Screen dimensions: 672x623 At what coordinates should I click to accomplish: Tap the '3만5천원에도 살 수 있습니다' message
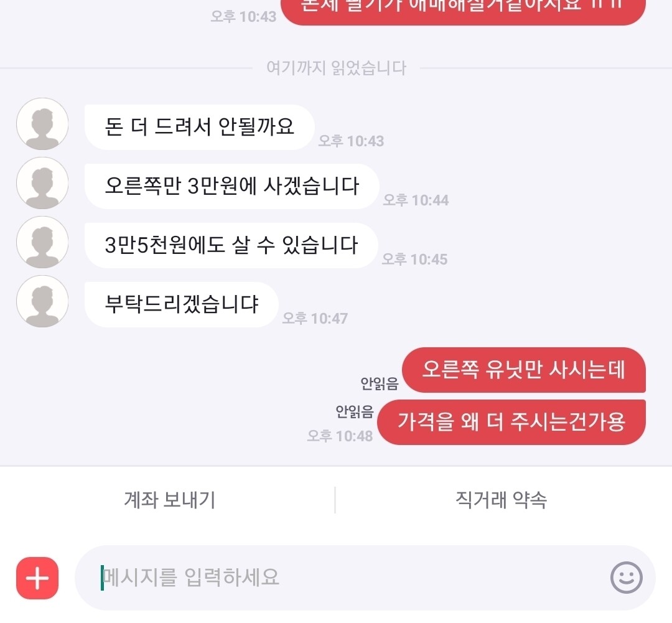tap(231, 245)
